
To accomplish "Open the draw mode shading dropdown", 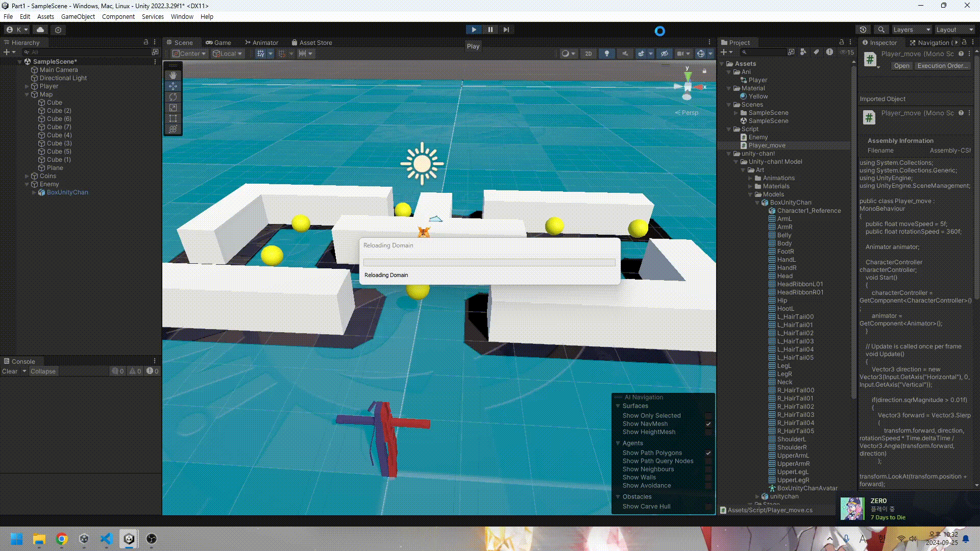I will click(568, 54).
